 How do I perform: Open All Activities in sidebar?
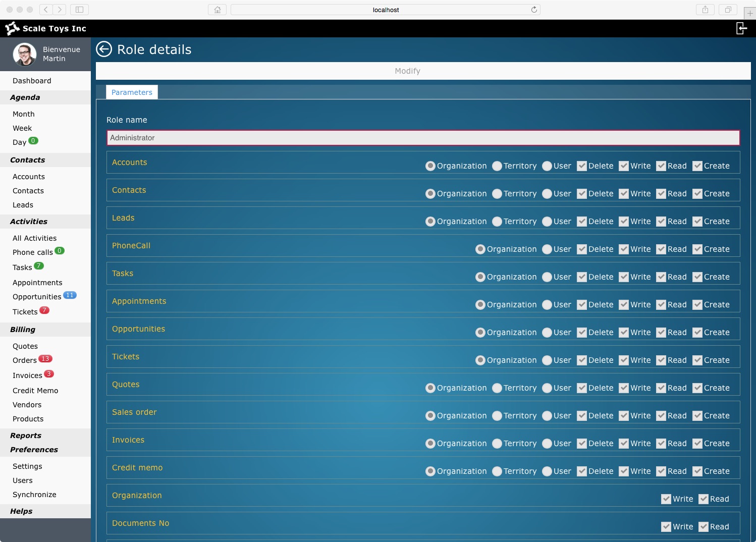click(x=34, y=238)
